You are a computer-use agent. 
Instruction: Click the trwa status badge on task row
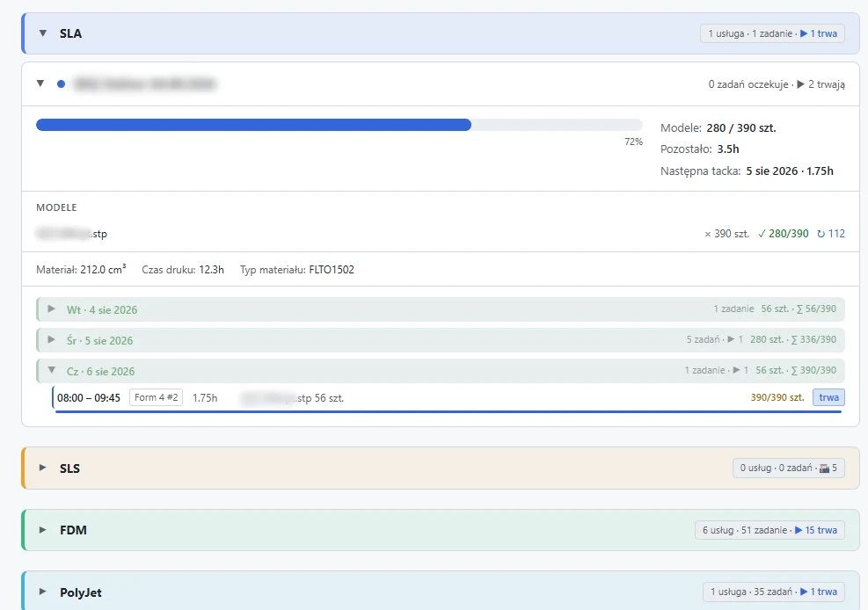click(828, 397)
